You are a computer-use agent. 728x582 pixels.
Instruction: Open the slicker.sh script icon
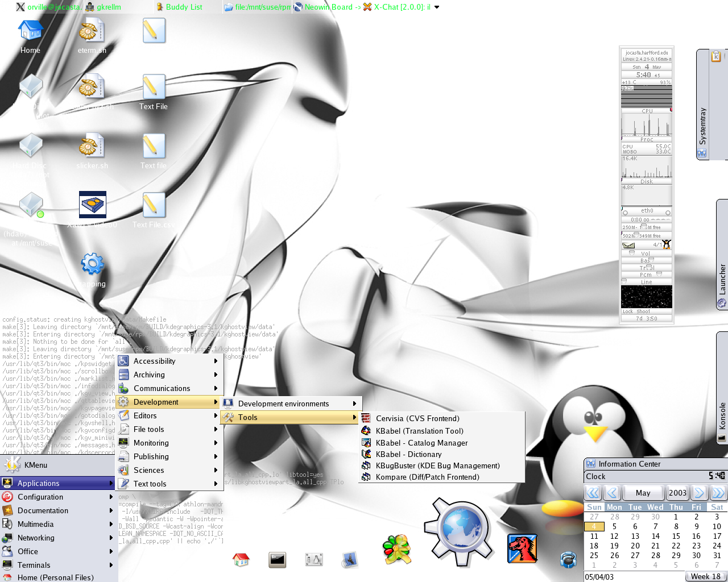[x=92, y=147]
